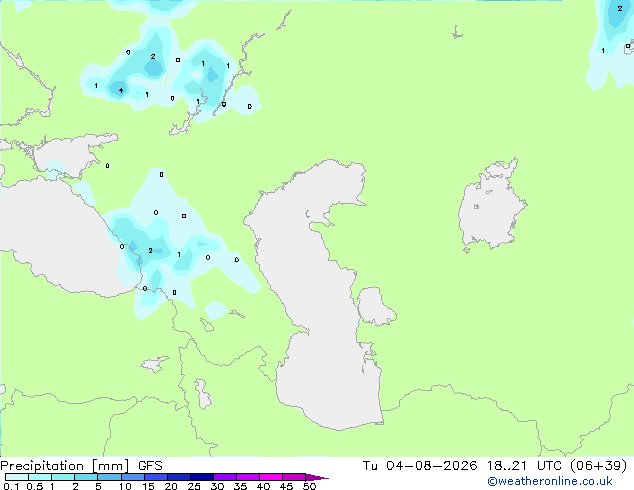Click the '(06+39)' forecast run label
The image size is (634, 490).
pos(598,466)
